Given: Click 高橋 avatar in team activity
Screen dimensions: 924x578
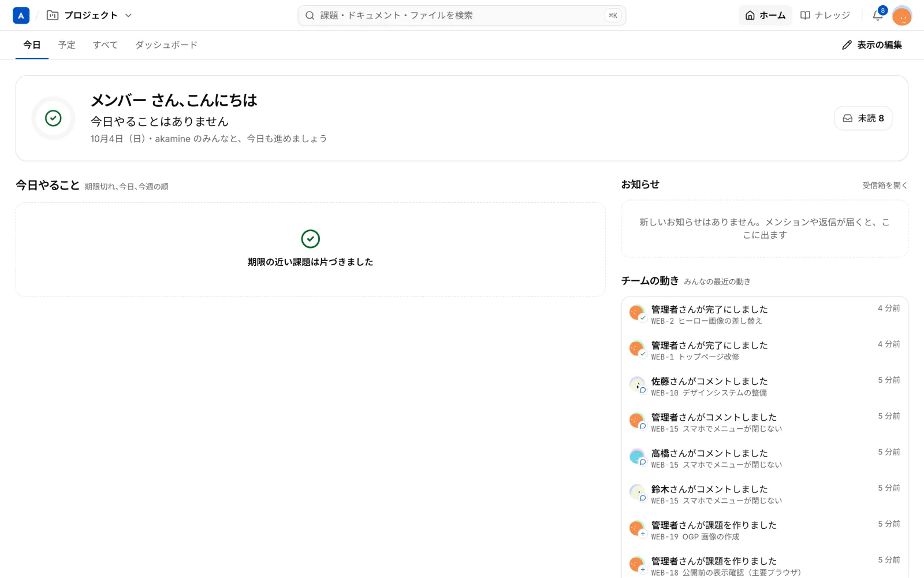Looking at the screenshot, I should point(637,457).
